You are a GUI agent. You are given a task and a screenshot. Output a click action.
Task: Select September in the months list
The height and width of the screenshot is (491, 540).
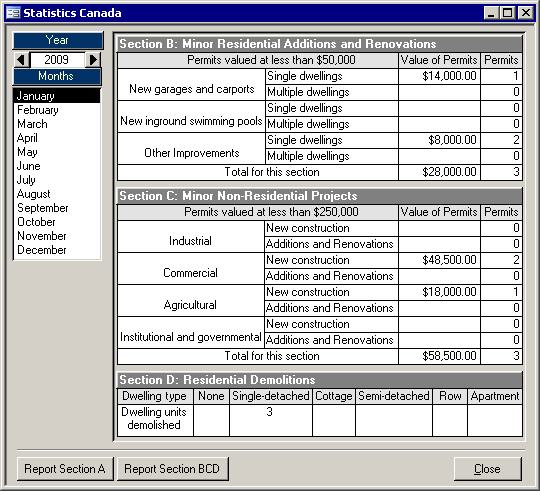pos(57,208)
